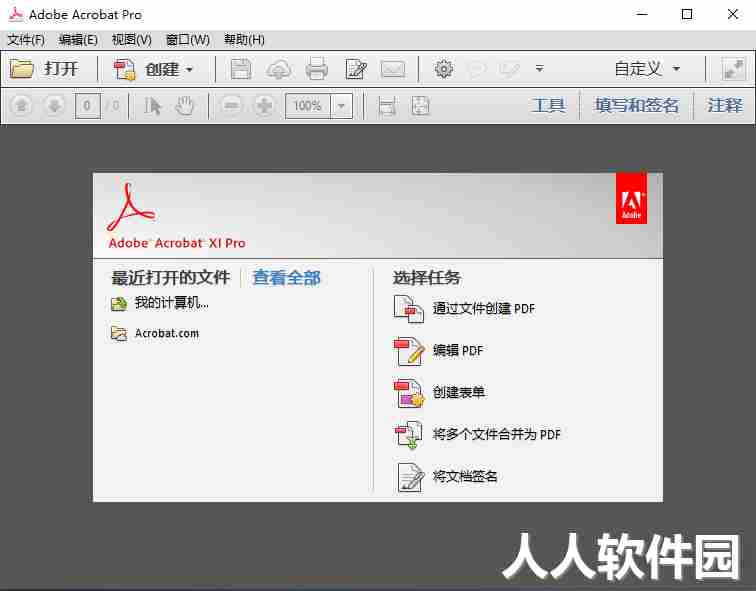
Task: Click the 我的计算机 folder icon
Action: tap(119, 304)
